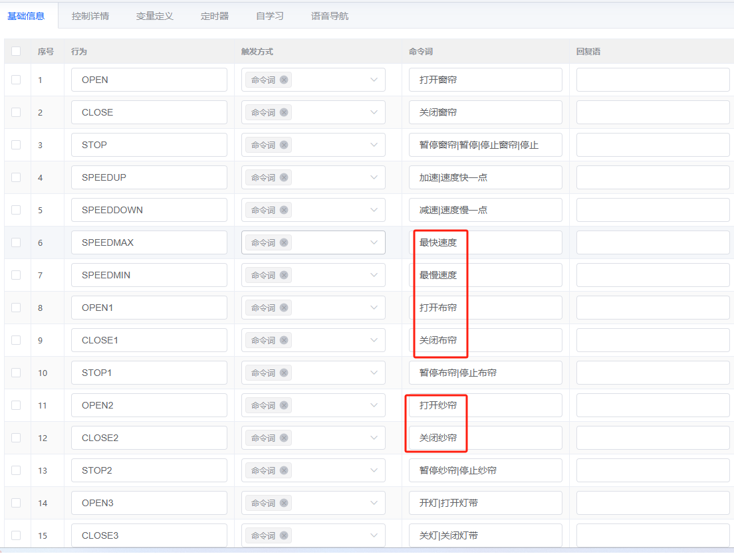Viewport: 734px width, 560px height.
Task: Select the checkbox for row 10
Action: click(x=16, y=373)
